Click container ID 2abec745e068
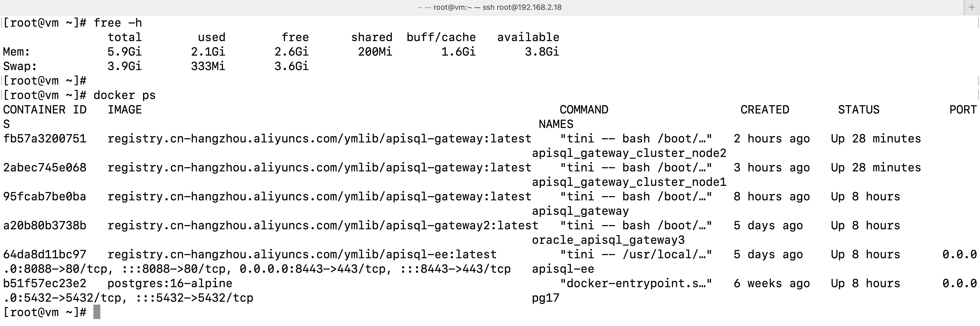This screenshot has width=980, height=326. tap(45, 168)
